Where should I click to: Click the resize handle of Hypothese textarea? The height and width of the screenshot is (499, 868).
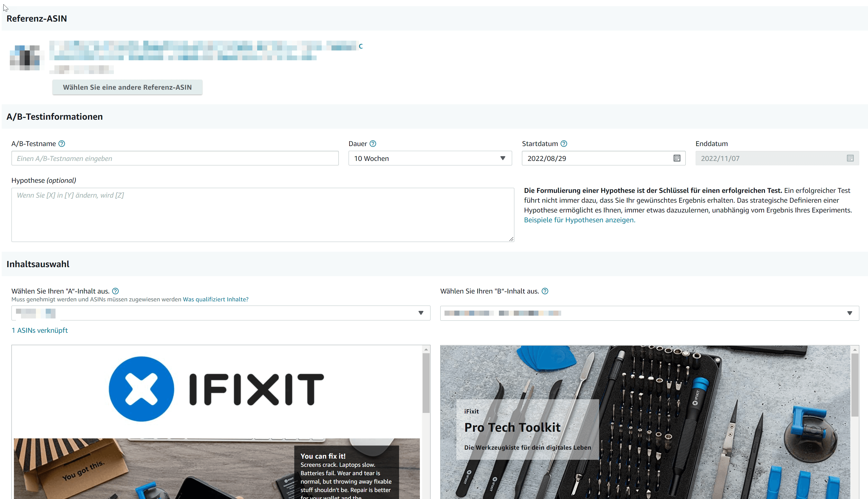point(511,239)
